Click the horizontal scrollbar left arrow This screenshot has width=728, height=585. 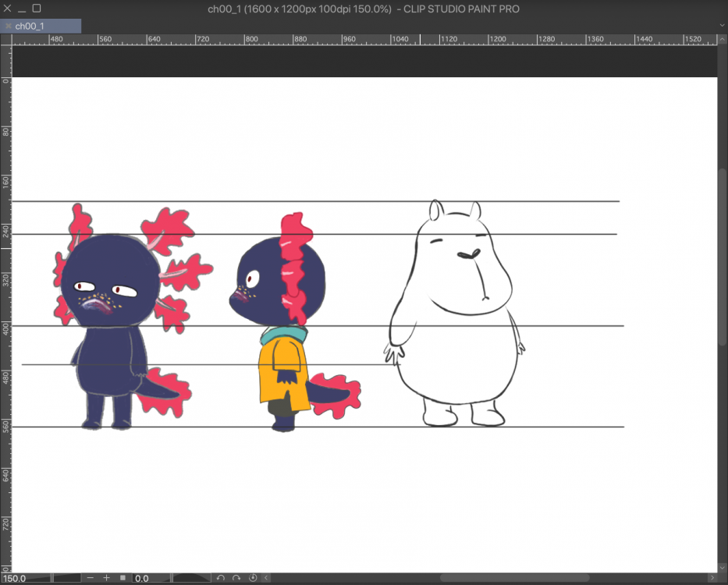point(266,577)
